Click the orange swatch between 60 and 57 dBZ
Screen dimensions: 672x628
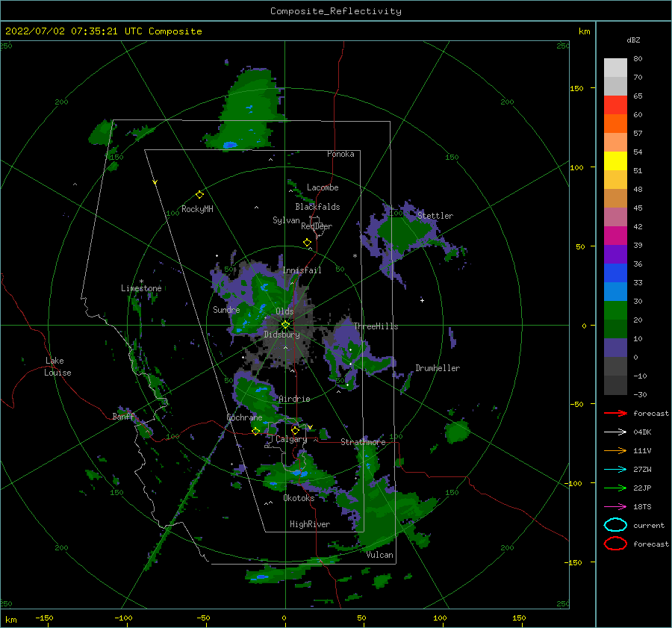615,123
